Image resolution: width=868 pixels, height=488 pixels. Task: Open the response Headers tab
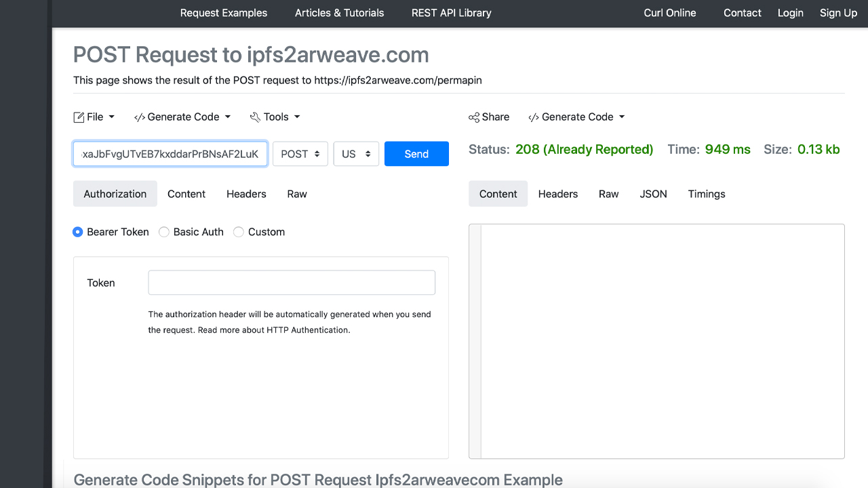point(558,194)
